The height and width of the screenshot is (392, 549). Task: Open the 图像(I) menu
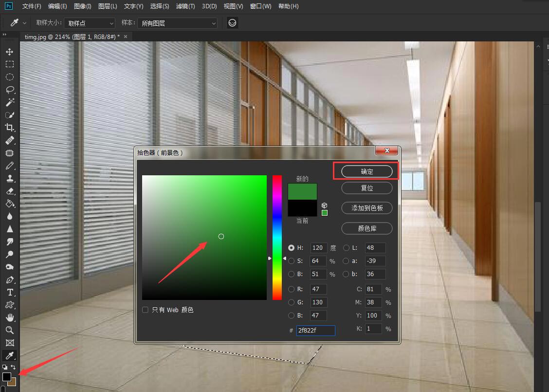pos(83,6)
